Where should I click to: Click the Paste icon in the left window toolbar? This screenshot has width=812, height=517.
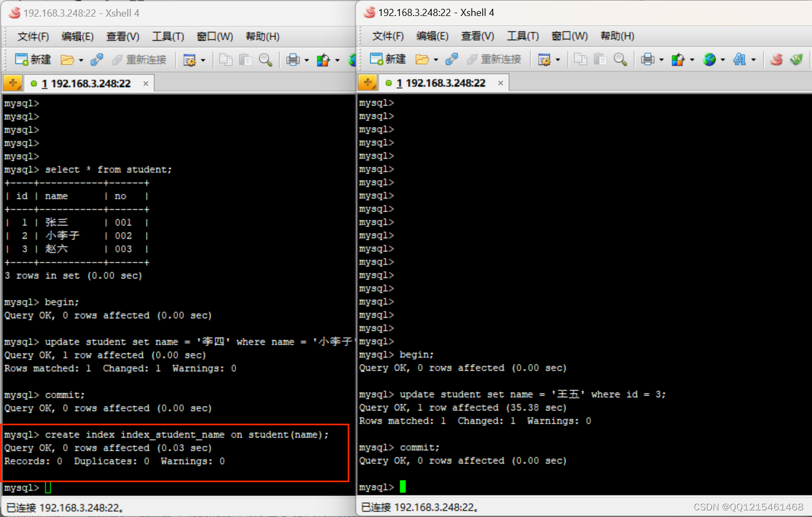tap(245, 60)
